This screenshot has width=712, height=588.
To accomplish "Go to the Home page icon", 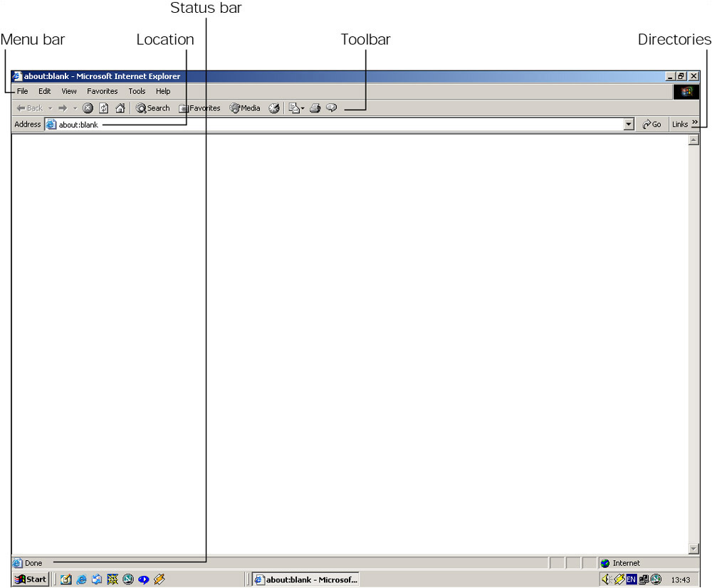I will click(120, 108).
